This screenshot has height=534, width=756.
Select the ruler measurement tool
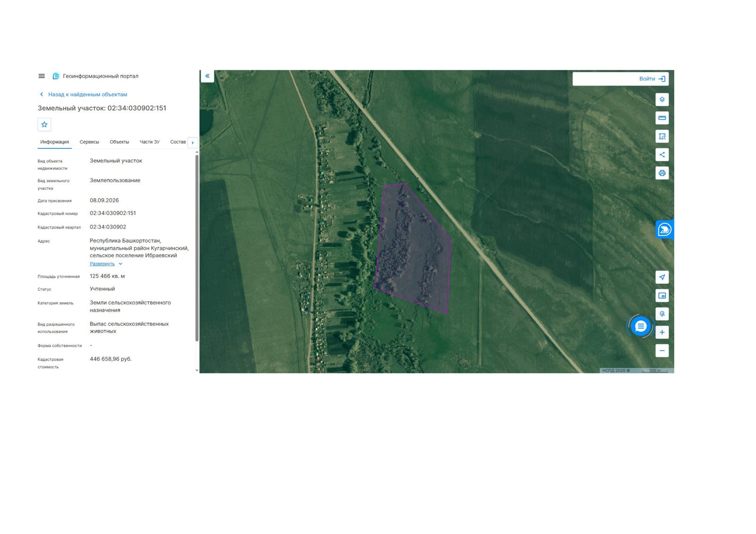click(x=662, y=118)
